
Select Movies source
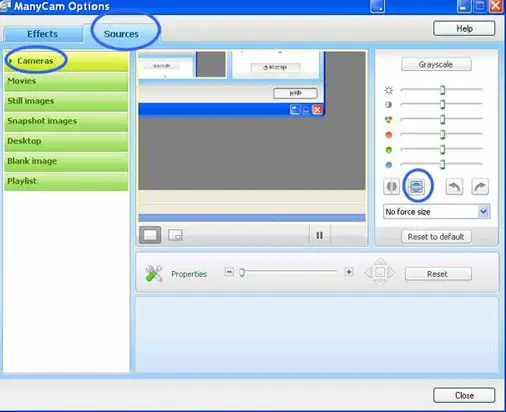pyautogui.click(x=66, y=81)
